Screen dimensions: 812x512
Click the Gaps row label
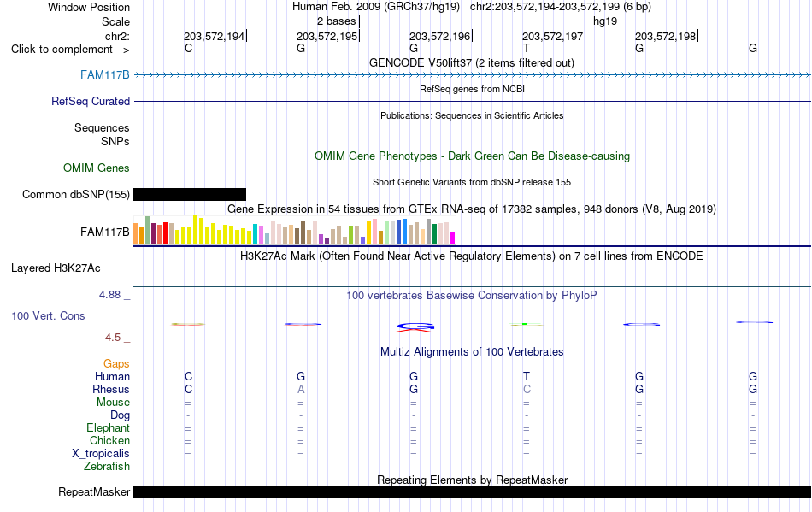[116, 364]
